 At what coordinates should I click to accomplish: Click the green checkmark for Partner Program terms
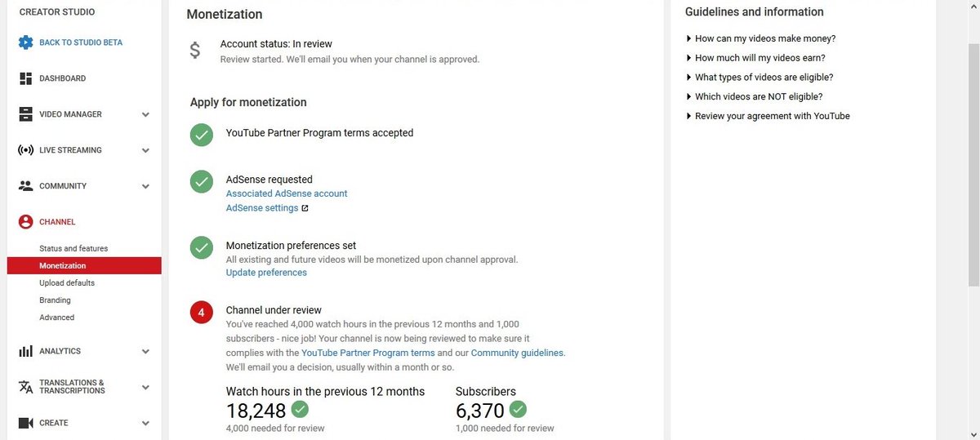point(202,136)
